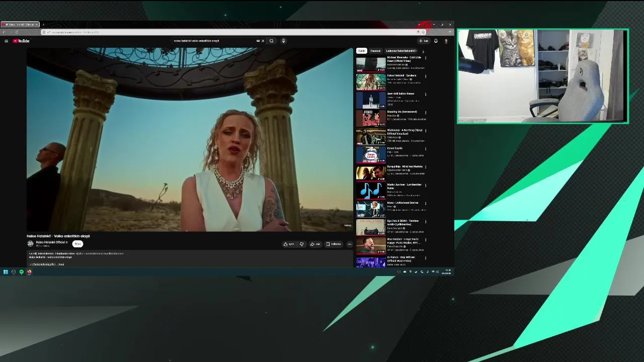Open the account avatar menu
644x362 pixels.
446,41
